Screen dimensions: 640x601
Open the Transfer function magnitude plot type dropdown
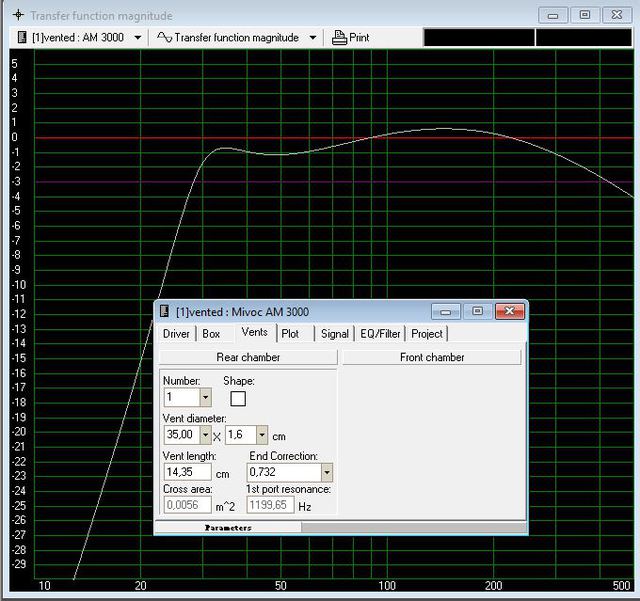[313, 38]
